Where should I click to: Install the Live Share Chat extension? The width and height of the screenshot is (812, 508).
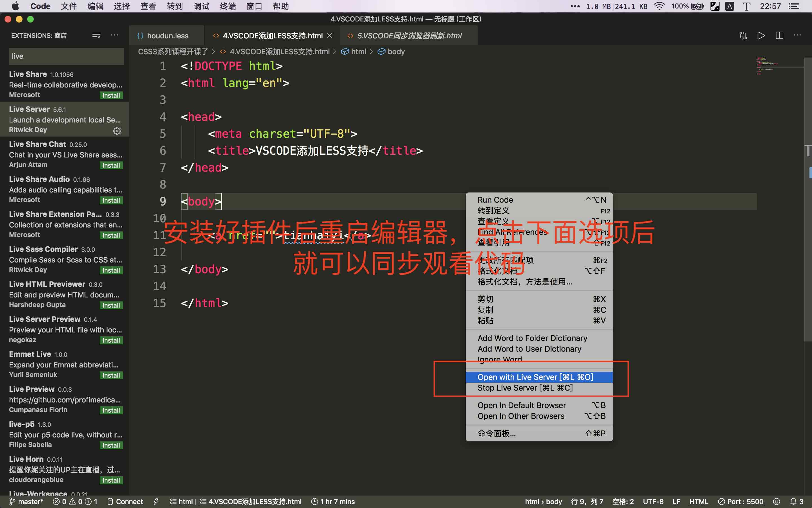(x=111, y=165)
